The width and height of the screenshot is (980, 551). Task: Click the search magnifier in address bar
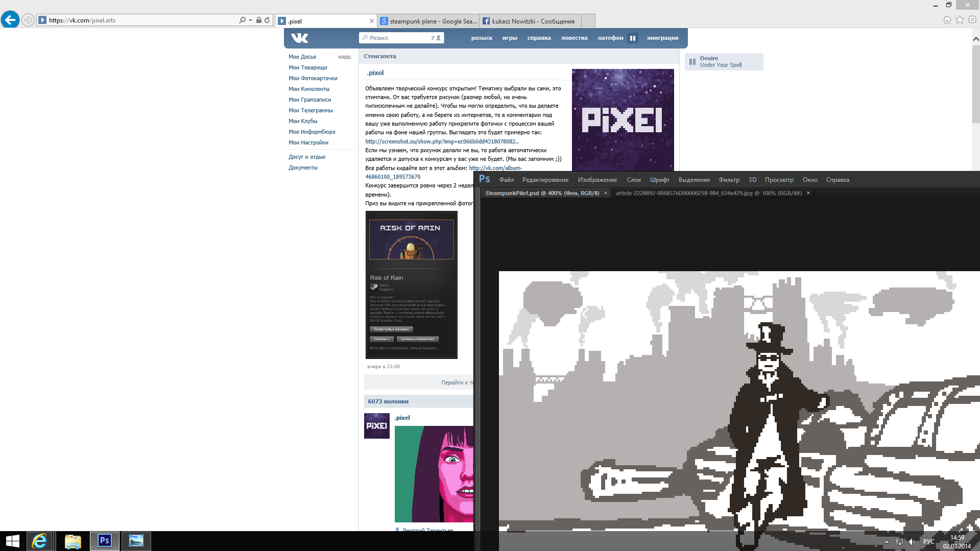coord(242,20)
